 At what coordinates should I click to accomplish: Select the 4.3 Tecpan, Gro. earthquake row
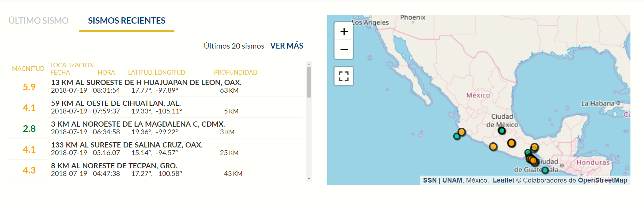tap(156, 170)
